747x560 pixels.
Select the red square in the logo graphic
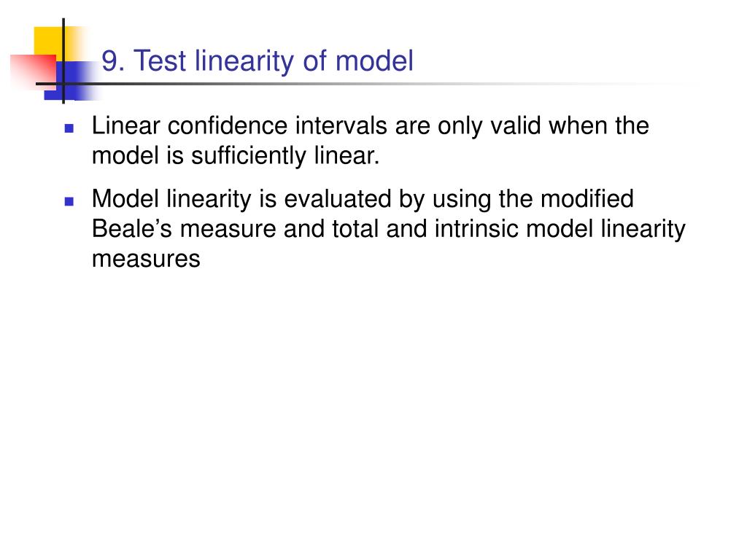34,71
